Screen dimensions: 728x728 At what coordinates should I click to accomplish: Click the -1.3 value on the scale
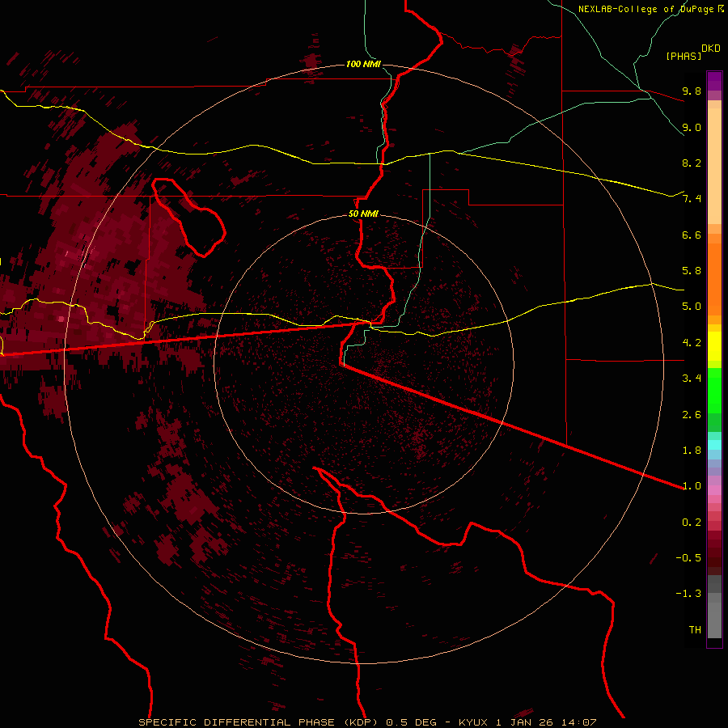click(x=688, y=594)
